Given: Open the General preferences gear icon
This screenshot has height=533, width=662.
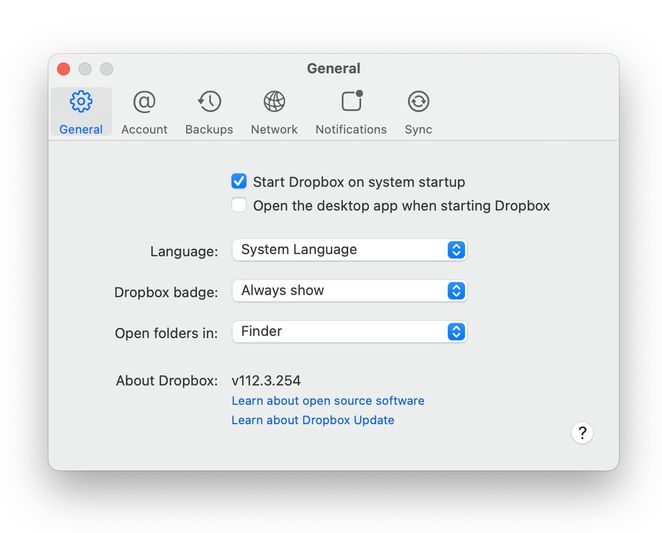Looking at the screenshot, I should coord(81,101).
